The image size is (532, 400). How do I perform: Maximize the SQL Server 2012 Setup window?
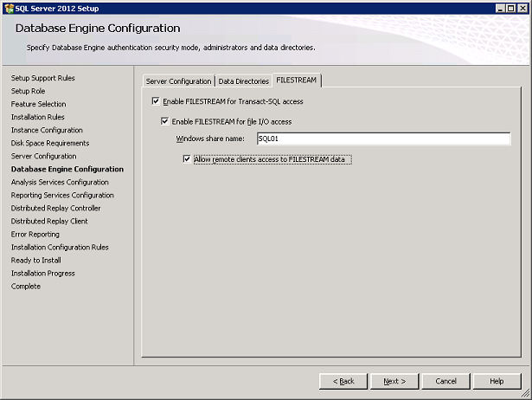click(x=510, y=9)
